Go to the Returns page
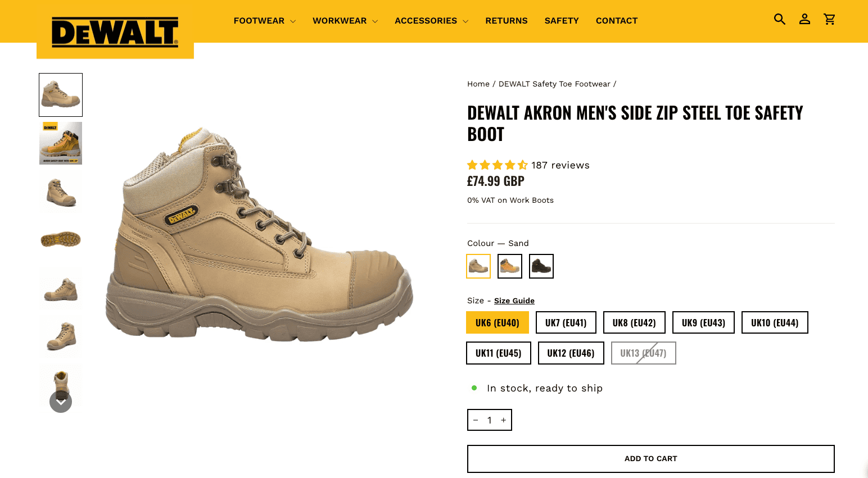Image resolution: width=868 pixels, height=478 pixels. (x=507, y=21)
